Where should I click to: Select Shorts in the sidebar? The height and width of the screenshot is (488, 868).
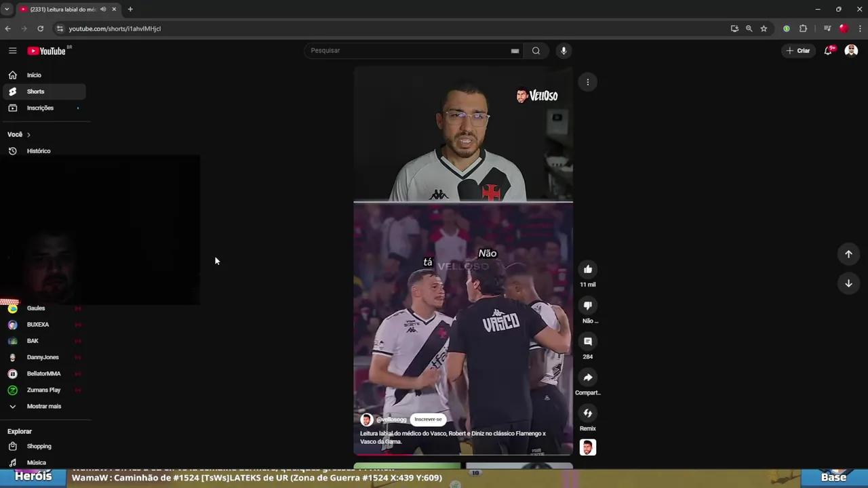point(44,91)
